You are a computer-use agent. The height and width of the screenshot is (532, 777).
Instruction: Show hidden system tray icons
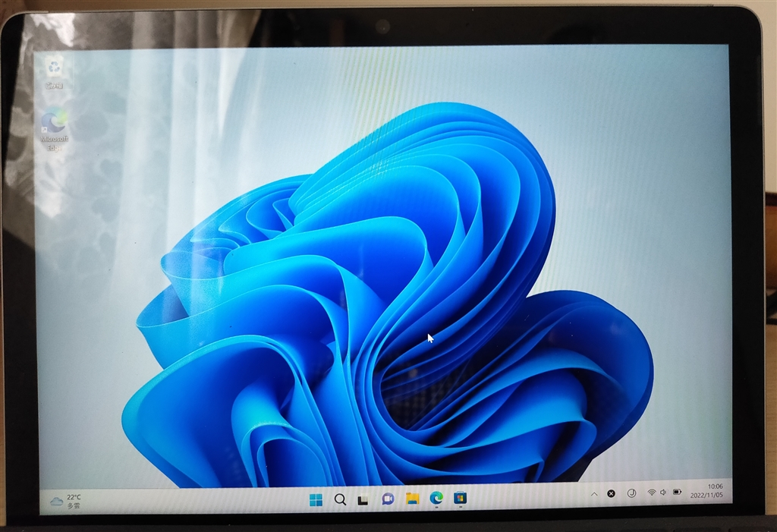[x=594, y=494]
